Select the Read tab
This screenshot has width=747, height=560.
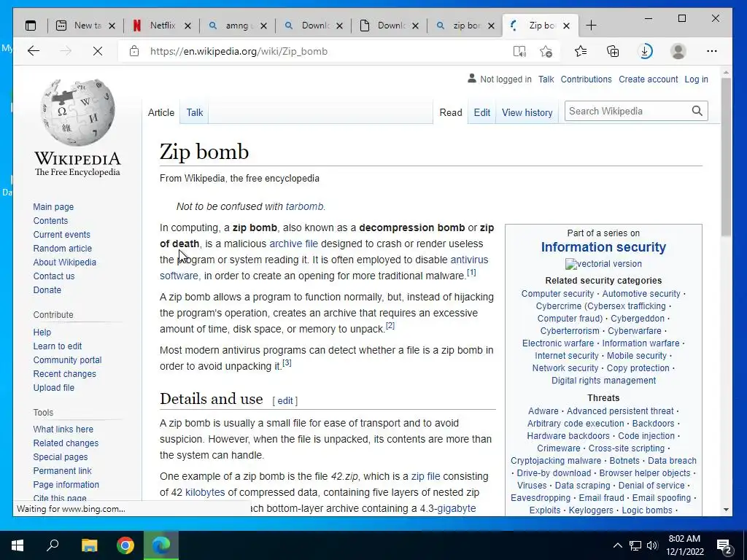(451, 112)
